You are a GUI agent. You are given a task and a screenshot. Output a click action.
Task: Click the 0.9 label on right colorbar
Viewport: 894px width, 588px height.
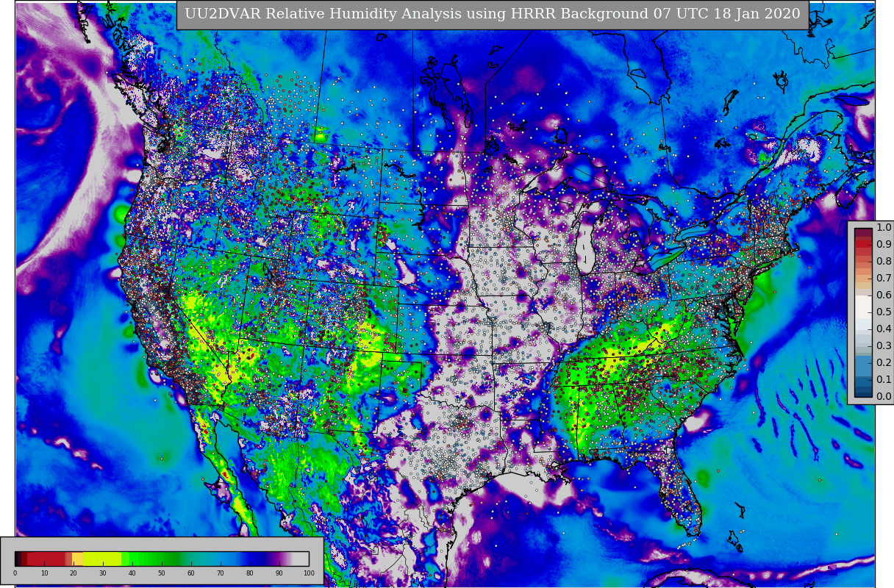click(x=884, y=245)
